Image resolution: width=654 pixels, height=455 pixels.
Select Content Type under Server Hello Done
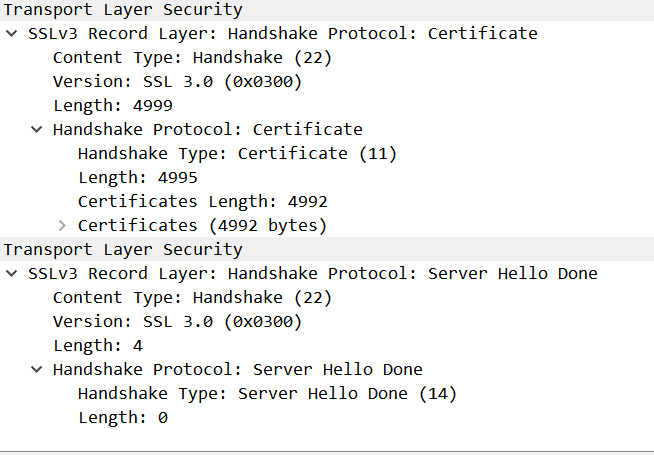pos(192,297)
